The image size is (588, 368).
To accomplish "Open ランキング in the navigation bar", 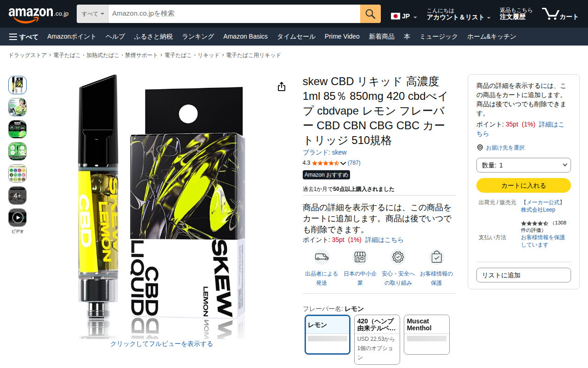I will click(198, 36).
